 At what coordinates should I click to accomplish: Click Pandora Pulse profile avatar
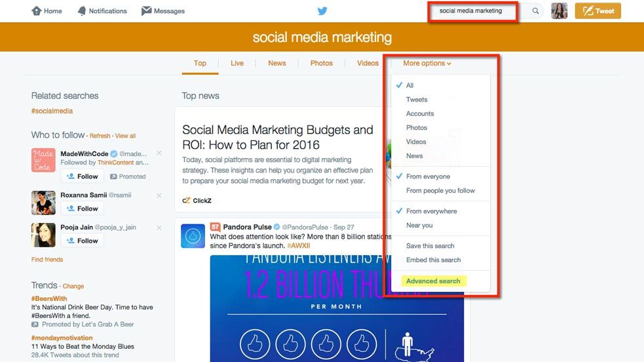[193, 236]
